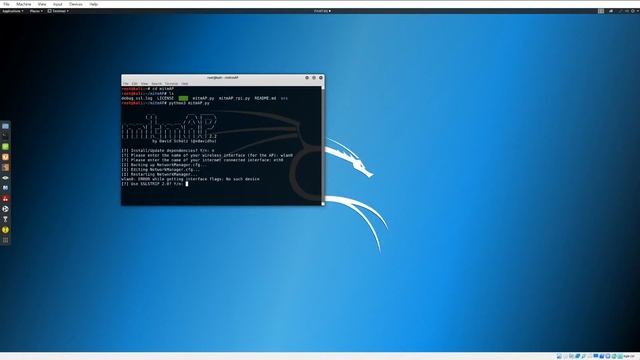The height and width of the screenshot is (360, 640).
Task: Click the 'Restarting NetworkManager...' line
Action: (x=159, y=174)
